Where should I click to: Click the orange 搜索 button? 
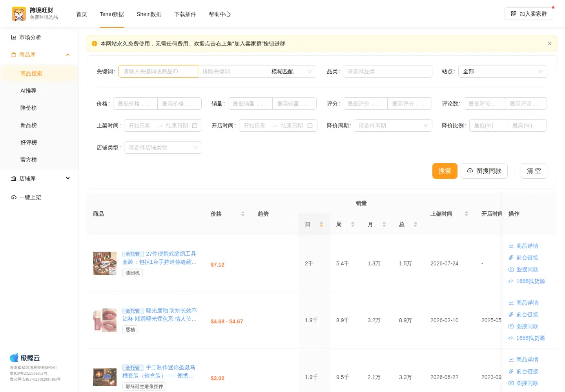pos(445,171)
